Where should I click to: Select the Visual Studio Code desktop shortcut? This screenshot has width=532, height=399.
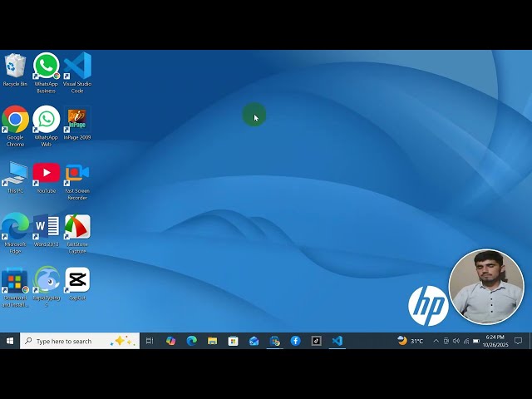pyautogui.click(x=77, y=72)
